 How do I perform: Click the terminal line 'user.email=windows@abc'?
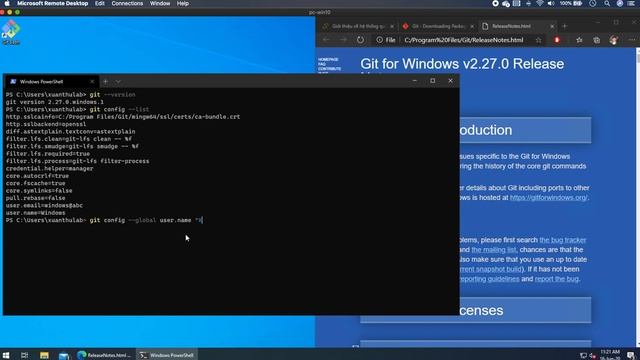pos(44,206)
